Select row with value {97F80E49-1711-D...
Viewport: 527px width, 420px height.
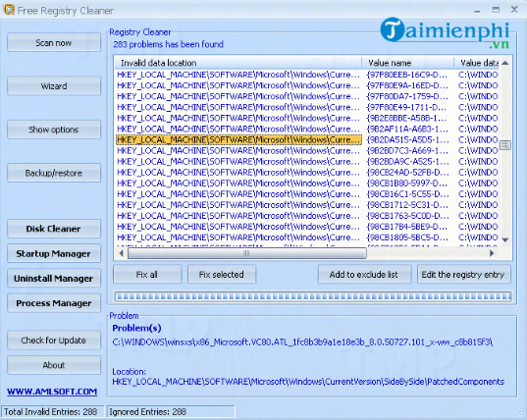pyautogui.click(x=306, y=107)
